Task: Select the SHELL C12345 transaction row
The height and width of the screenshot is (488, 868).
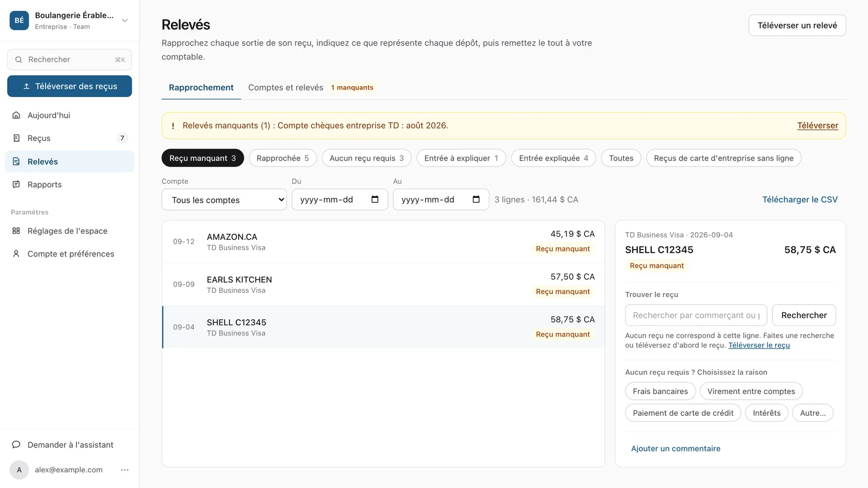Action: 383,327
